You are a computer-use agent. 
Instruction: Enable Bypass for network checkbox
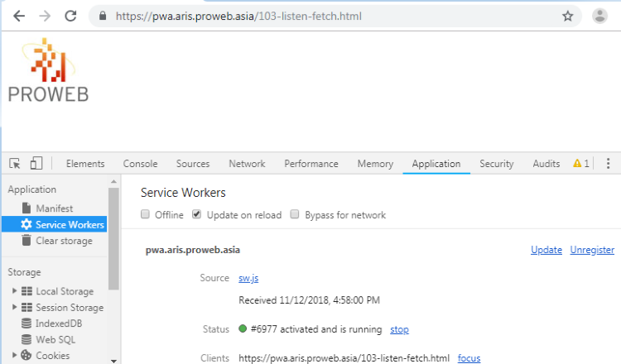[x=295, y=214]
